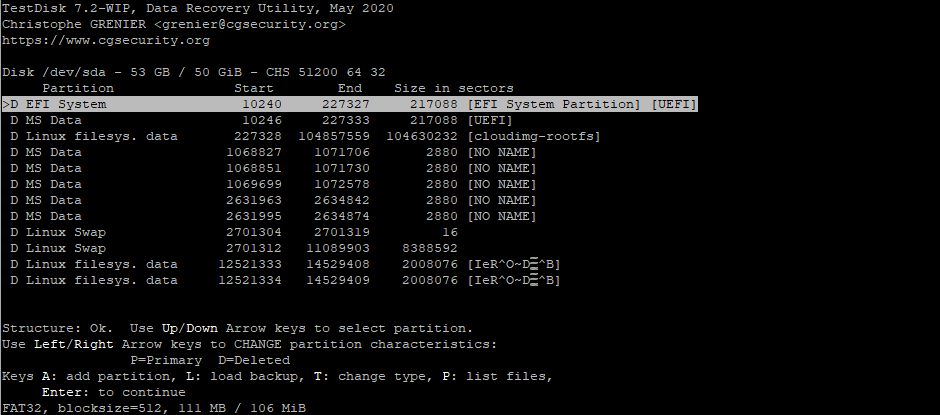Click the Partition column header

pyautogui.click(x=78, y=88)
